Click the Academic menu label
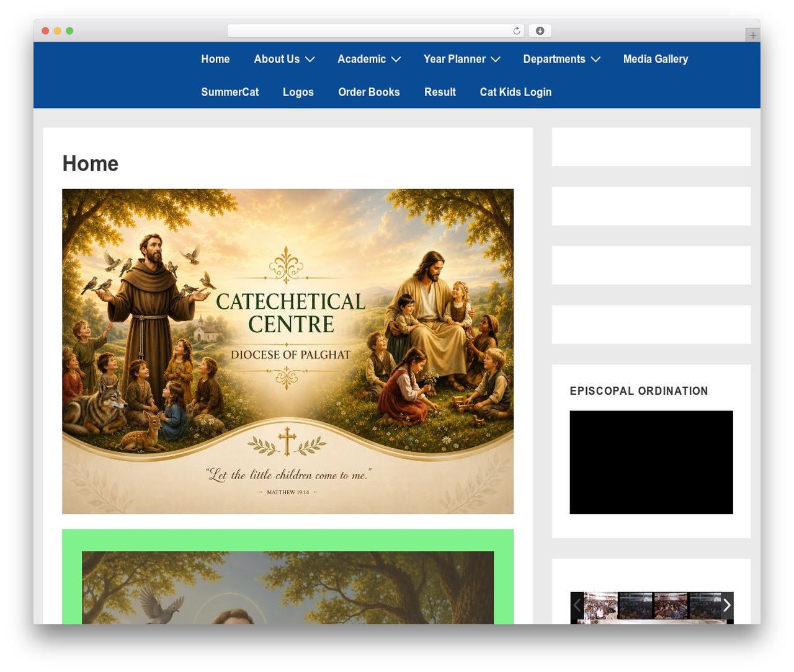This screenshot has height=672, width=794. (x=362, y=59)
